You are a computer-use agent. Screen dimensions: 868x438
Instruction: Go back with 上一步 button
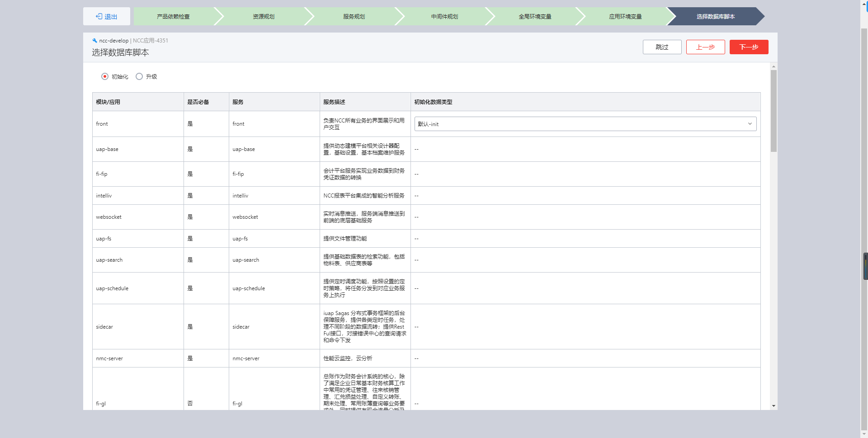(x=705, y=47)
